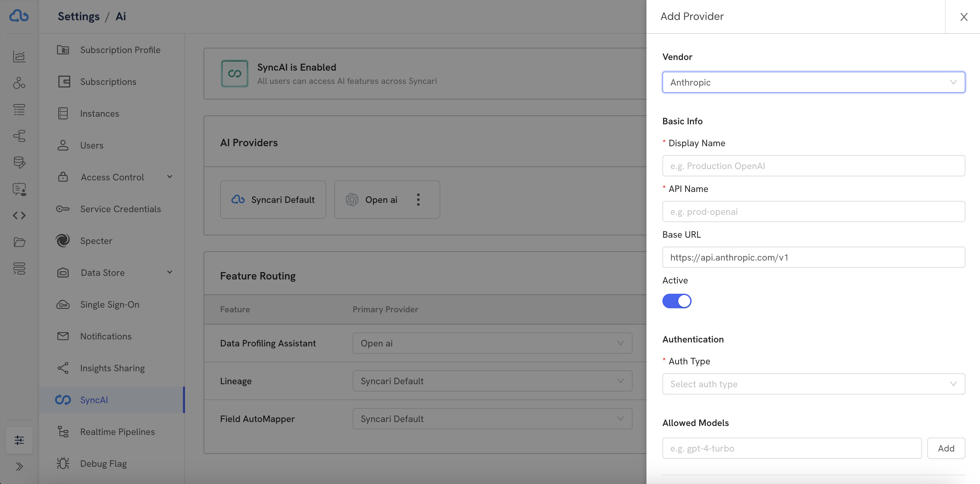
Task: Expand the Access Control submenu chevron
Action: coord(170,177)
